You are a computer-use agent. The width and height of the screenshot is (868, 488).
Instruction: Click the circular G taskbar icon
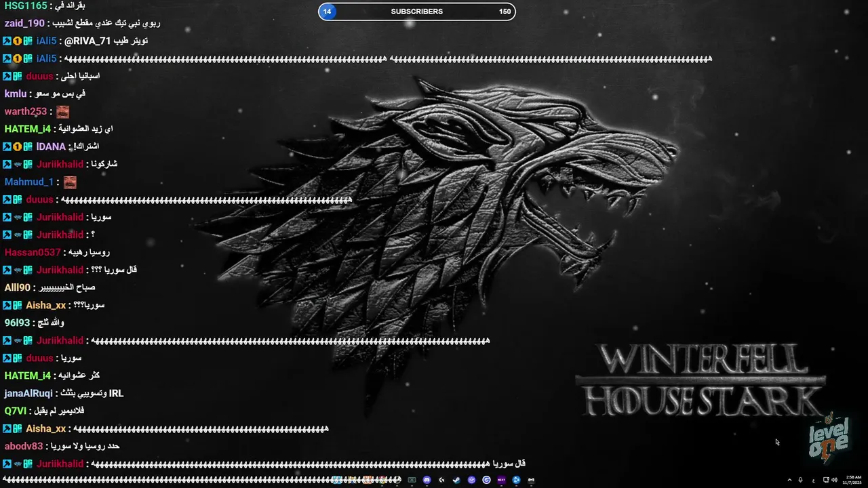[486, 480]
